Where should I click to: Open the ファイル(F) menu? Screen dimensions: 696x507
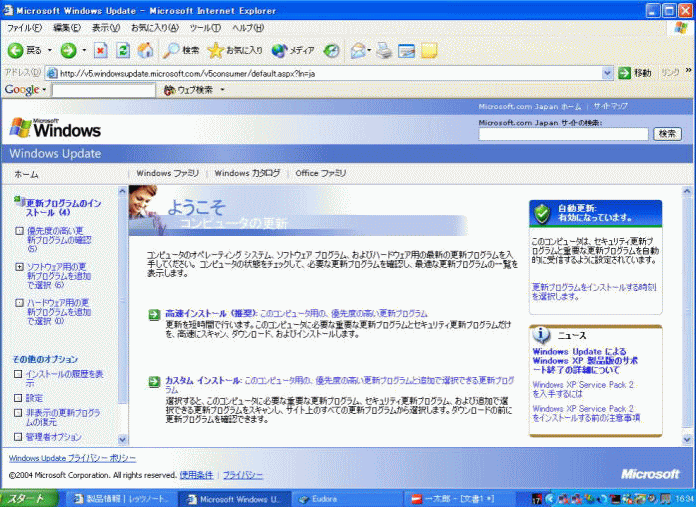24,28
